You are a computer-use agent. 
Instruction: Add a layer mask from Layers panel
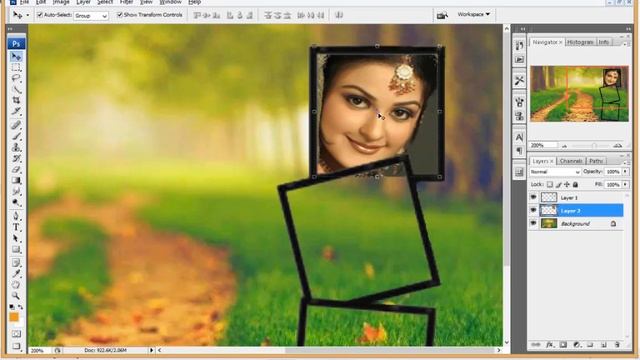tap(563, 345)
